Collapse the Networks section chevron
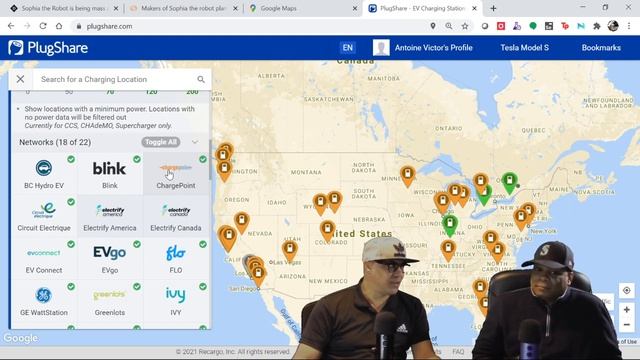 click(195, 142)
